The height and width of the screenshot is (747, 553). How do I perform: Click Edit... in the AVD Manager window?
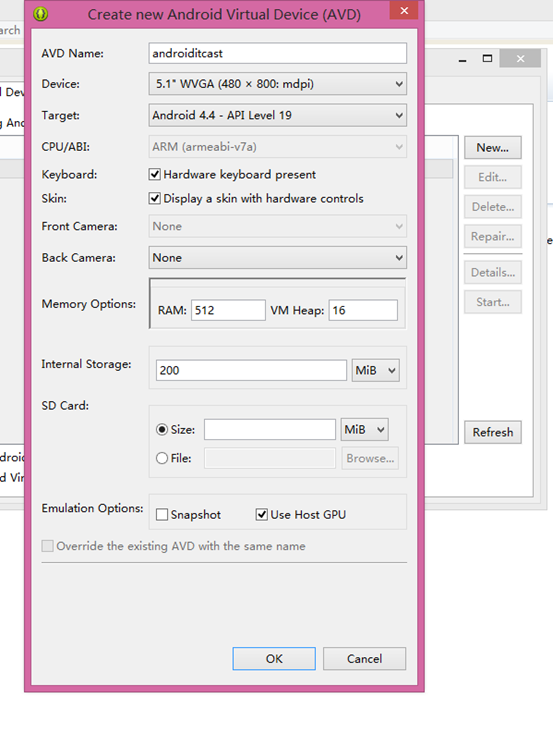(493, 177)
